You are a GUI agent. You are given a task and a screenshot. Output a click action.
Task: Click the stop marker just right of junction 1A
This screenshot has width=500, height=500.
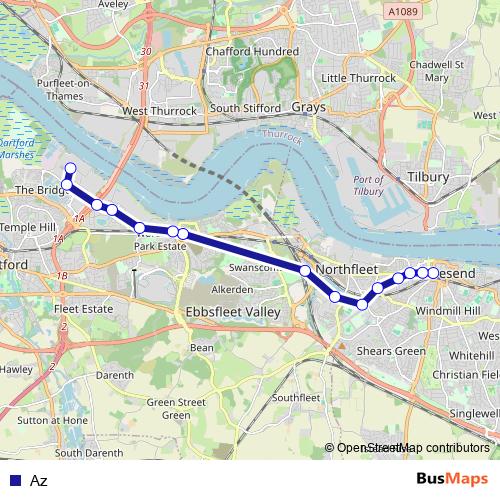[97, 205]
